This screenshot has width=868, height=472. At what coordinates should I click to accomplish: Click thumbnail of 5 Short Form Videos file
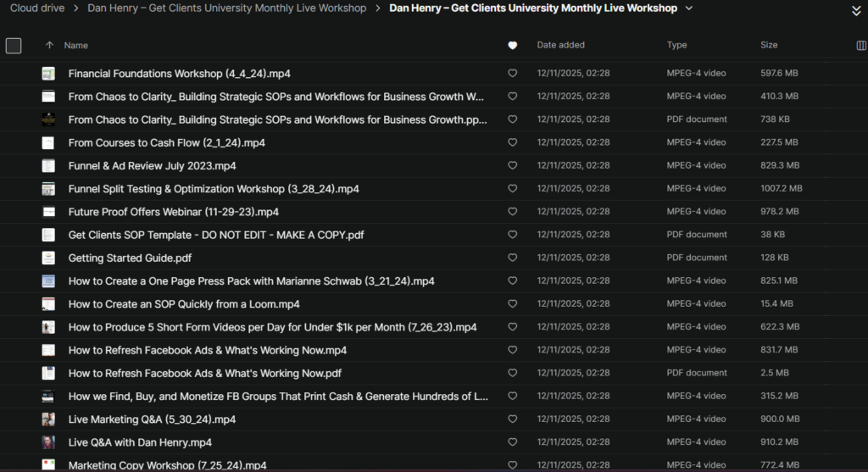click(48, 326)
